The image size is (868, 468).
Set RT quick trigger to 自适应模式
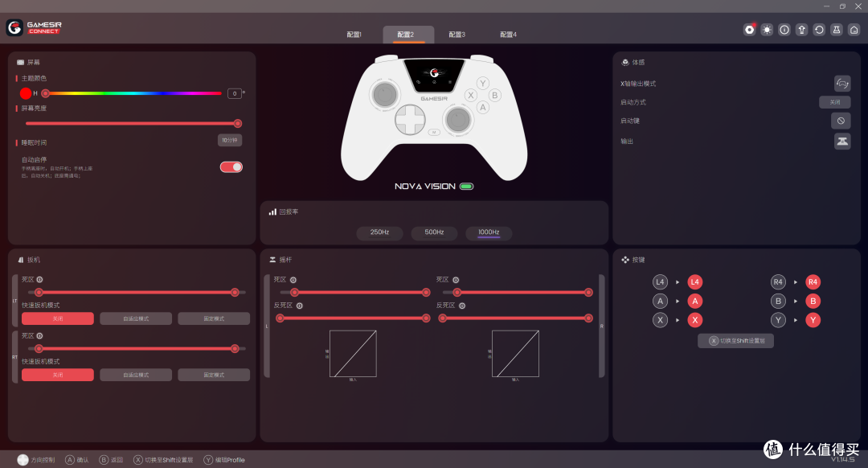pyautogui.click(x=136, y=375)
